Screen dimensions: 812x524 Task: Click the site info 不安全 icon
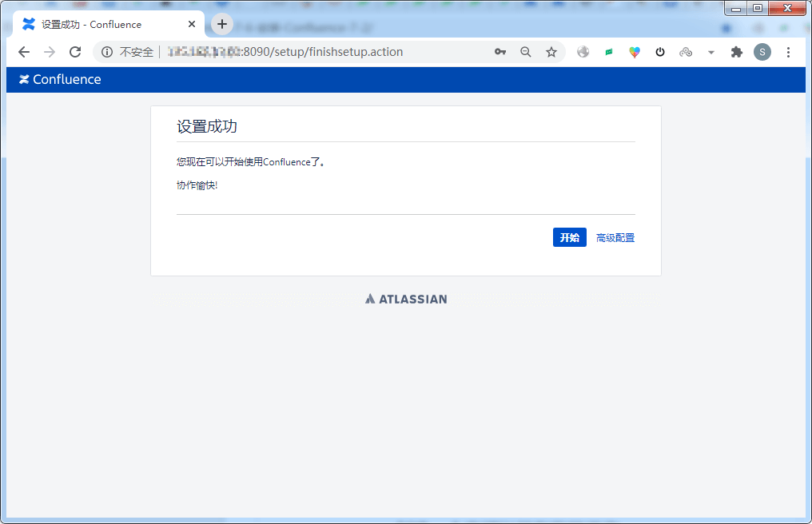click(107, 52)
